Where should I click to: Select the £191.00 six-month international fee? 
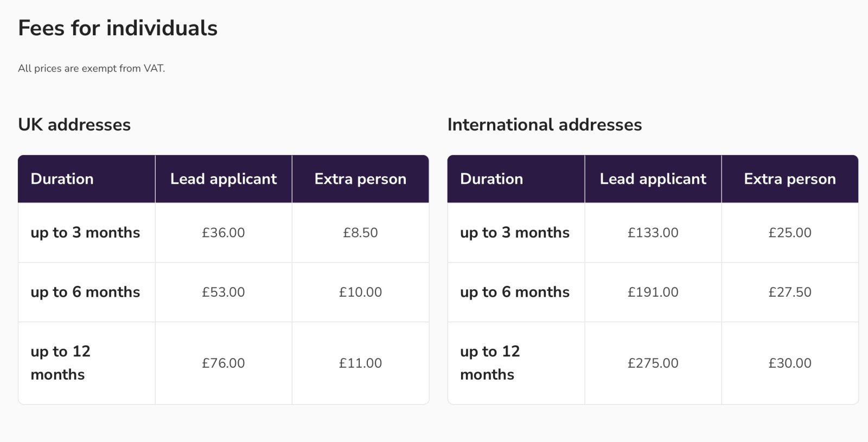(653, 292)
